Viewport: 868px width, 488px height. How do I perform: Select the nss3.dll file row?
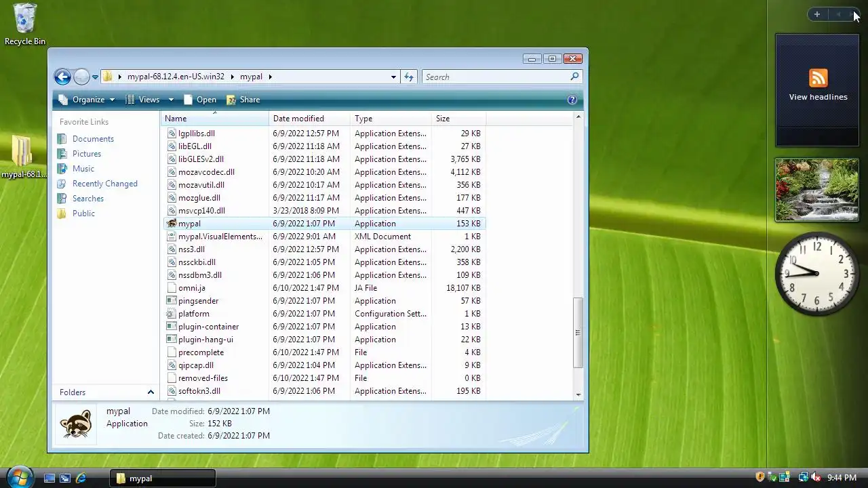(325, 249)
